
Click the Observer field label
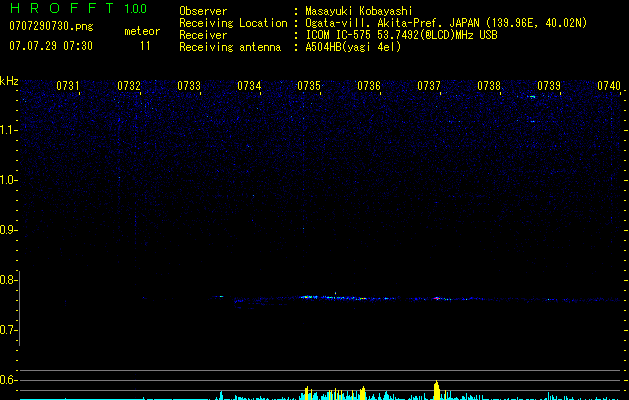click(x=203, y=11)
